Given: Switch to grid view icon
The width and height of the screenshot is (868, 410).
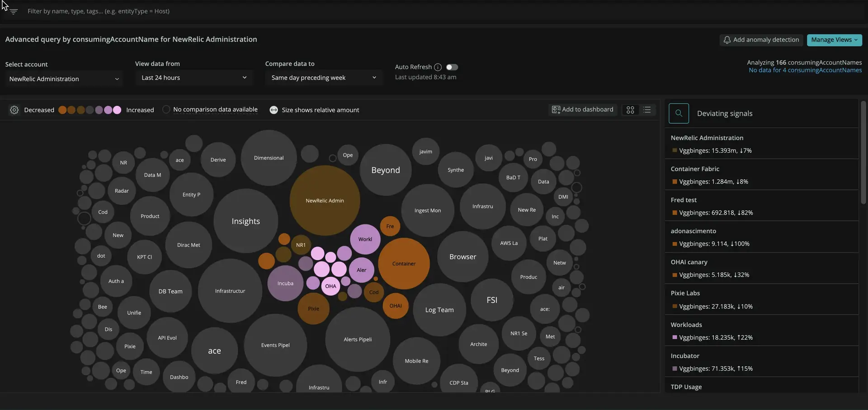Looking at the screenshot, I should pyautogui.click(x=630, y=110).
